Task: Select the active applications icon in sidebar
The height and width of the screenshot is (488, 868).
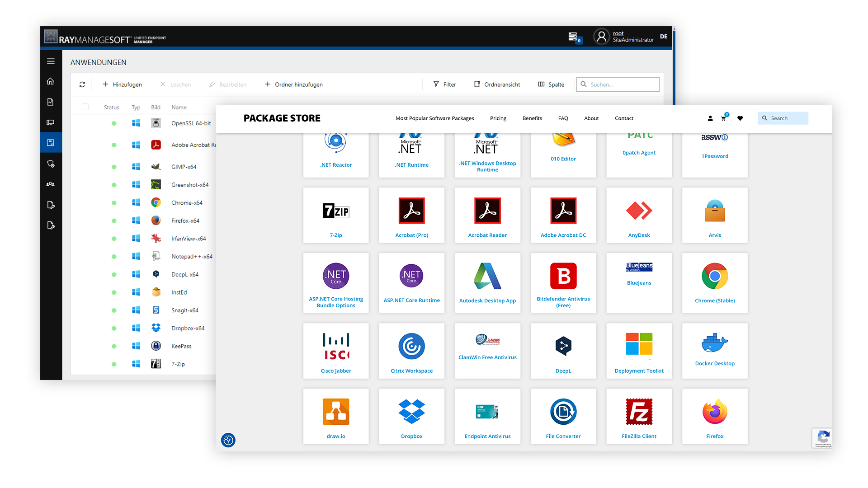Action: (x=51, y=143)
